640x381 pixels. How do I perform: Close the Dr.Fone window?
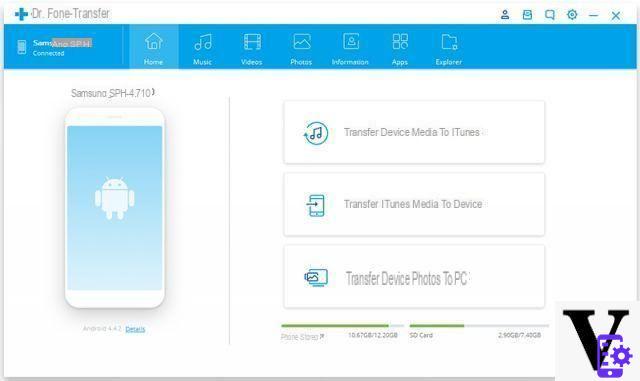[x=616, y=16]
